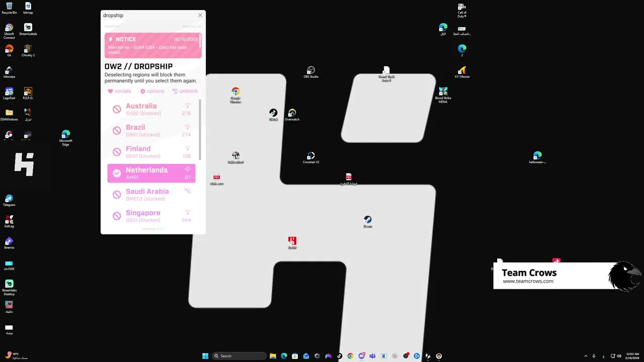Select the Chivalry 2 desktop shortcut
The image size is (644, 362).
(x=28, y=51)
